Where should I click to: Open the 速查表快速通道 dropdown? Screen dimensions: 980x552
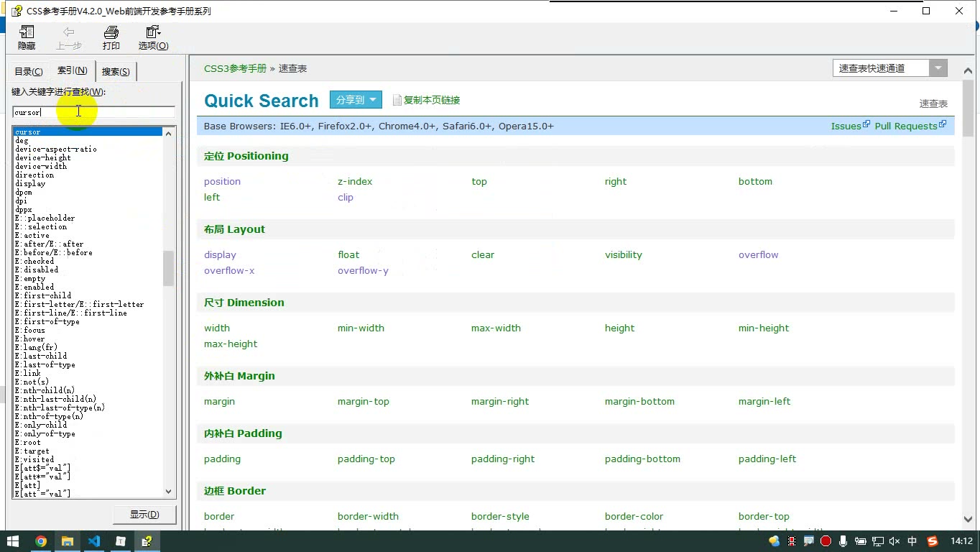point(938,68)
